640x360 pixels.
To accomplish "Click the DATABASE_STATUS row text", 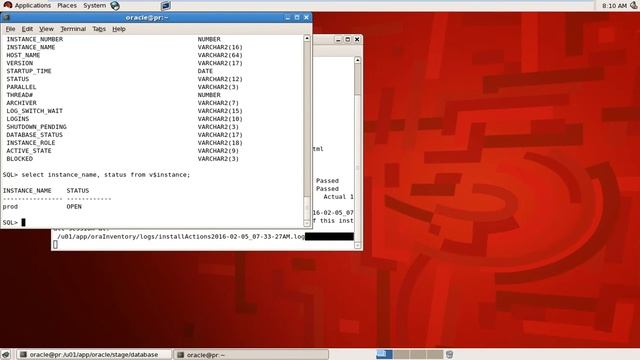I will coord(35,135).
